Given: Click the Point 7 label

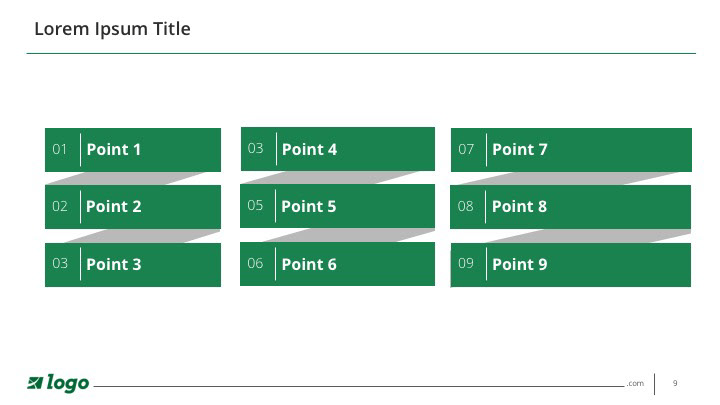Looking at the screenshot, I should (519, 149).
